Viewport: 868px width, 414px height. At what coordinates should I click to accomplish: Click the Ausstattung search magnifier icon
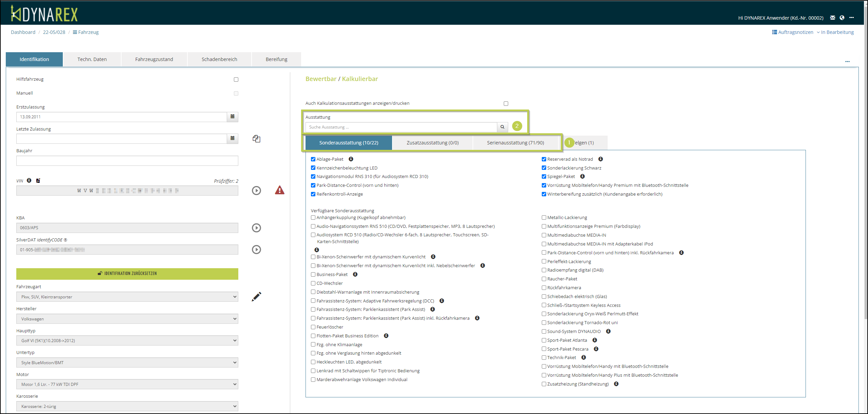(502, 127)
